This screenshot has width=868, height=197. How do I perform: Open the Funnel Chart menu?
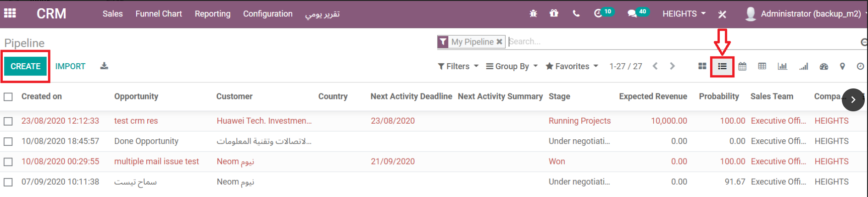pos(159,14)
